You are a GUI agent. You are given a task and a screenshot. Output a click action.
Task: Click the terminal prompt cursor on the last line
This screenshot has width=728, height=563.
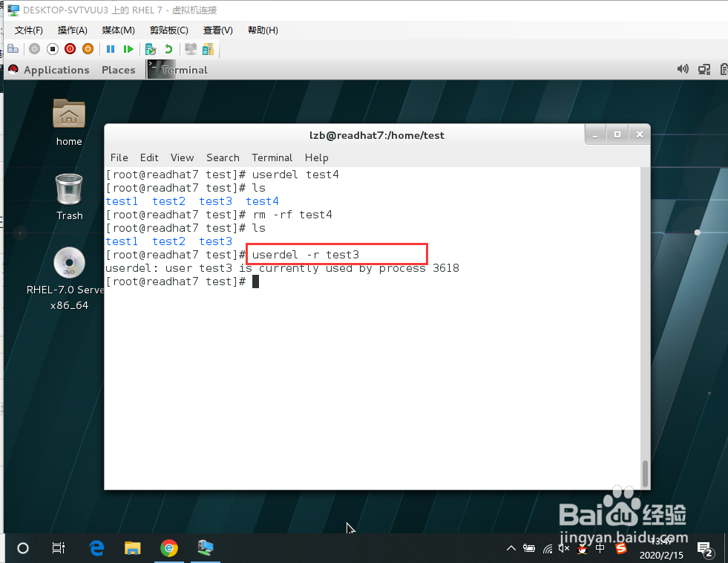coord(255,281)
